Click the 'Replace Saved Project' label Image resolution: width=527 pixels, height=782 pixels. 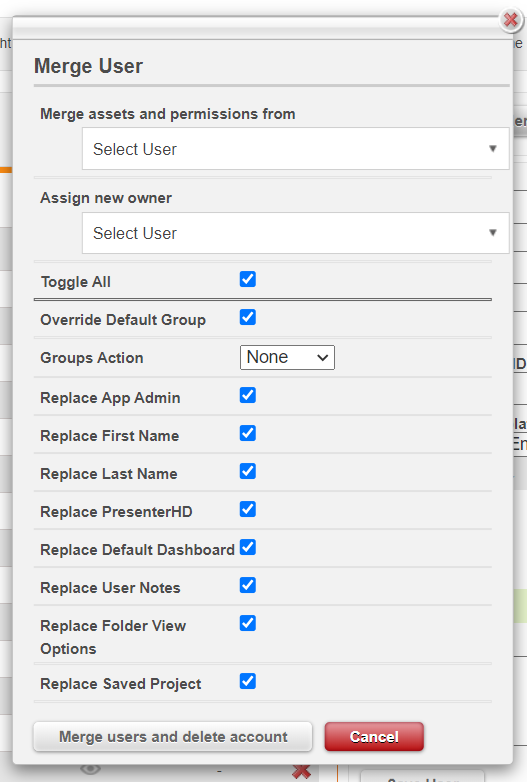tap(121, 684)
